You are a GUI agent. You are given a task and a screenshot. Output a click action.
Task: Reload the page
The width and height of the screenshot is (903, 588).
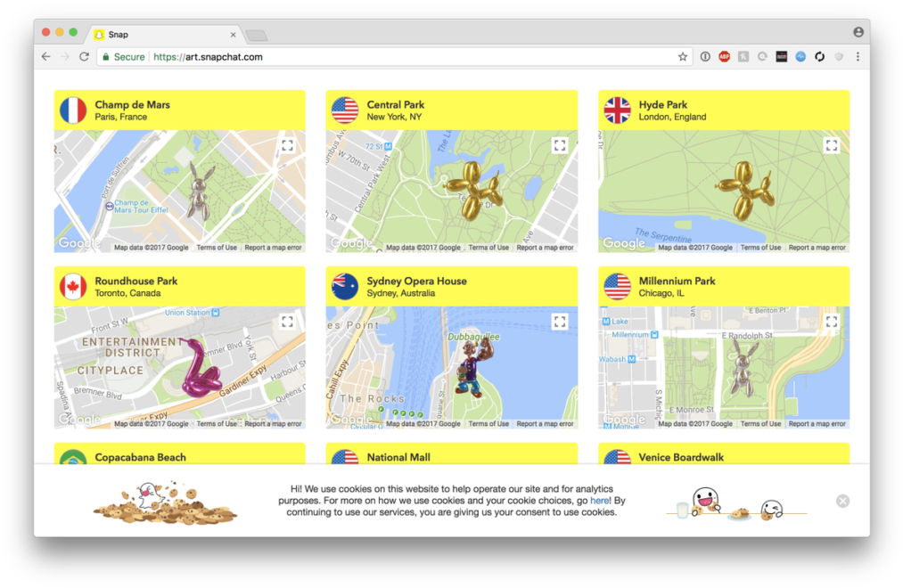[84, 56]
